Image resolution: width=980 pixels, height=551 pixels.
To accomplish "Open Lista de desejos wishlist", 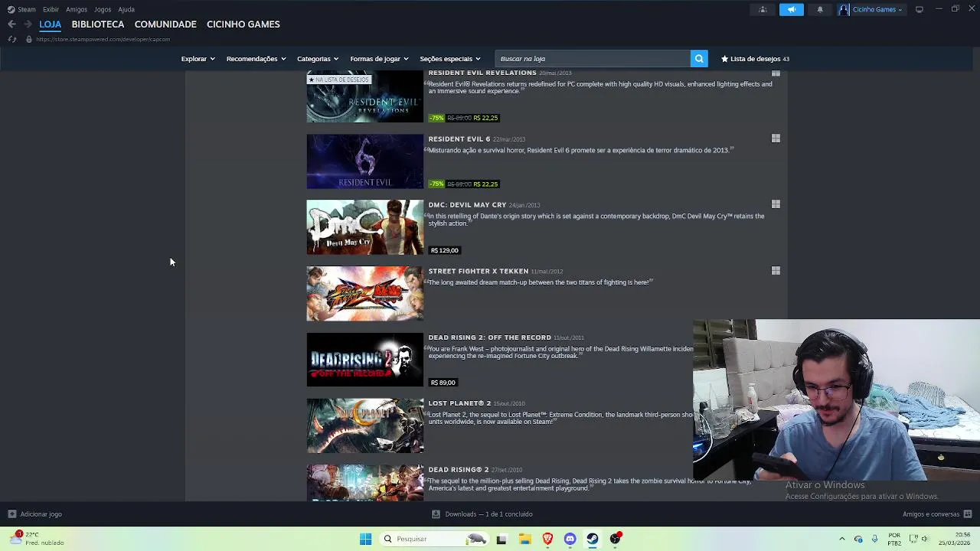I will tap(755, 59).
